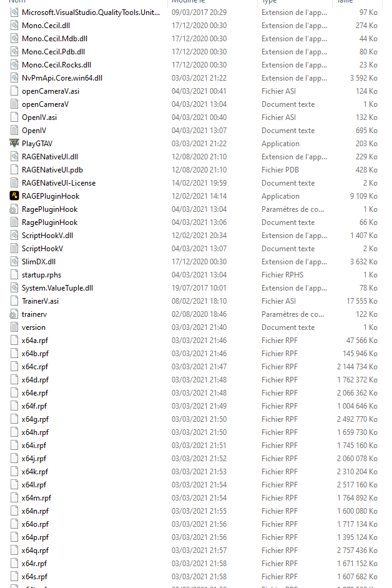
Task: Click the Fichier RPHS type cell
Action: (x=283, y=275)
